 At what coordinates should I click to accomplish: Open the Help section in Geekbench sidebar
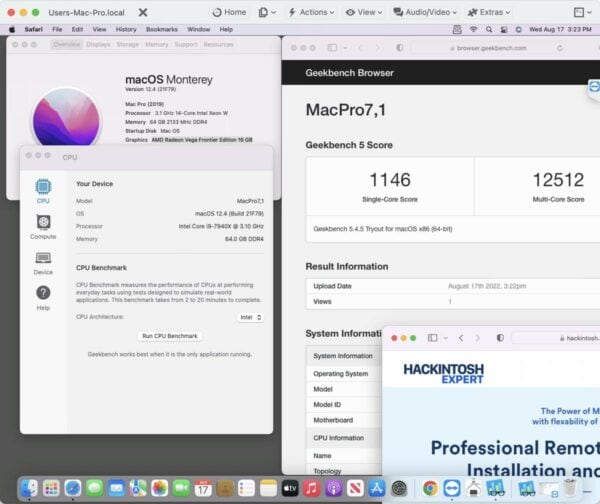43,298
